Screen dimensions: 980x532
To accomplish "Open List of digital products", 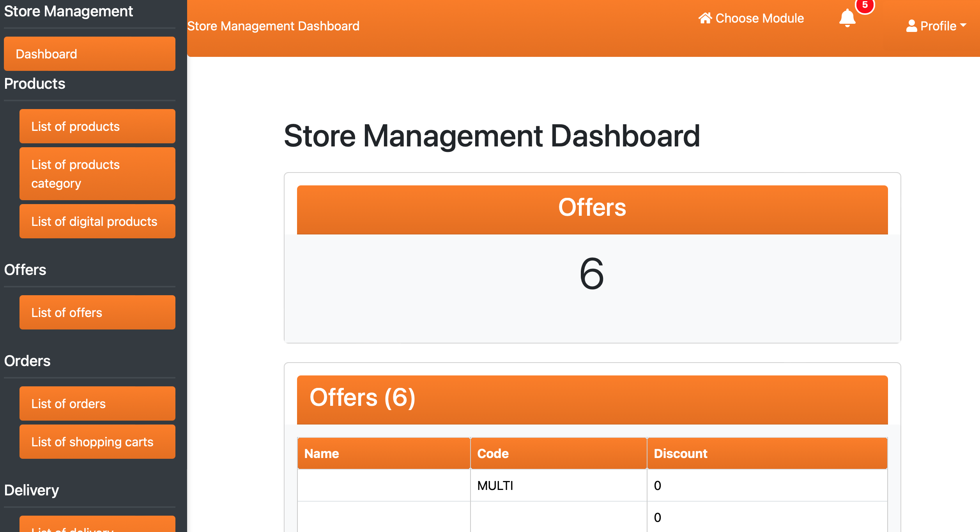I will 97,221.
